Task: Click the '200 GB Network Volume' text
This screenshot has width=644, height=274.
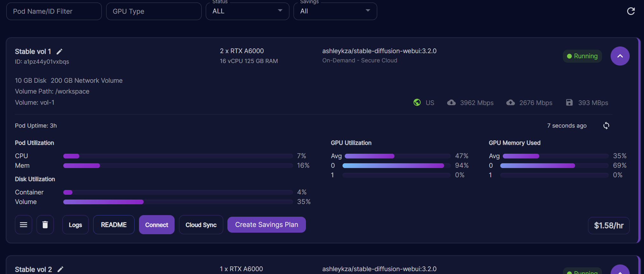Action: (x=87, y=81)
